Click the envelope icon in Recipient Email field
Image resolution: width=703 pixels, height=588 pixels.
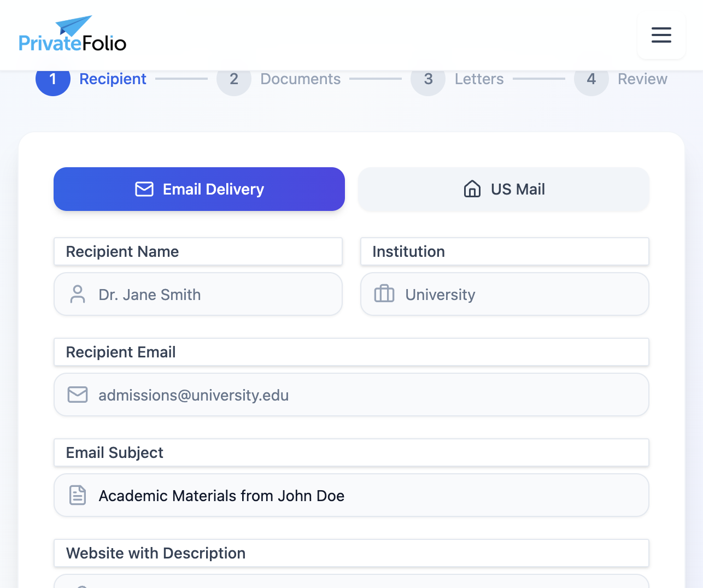tap(78, 395)
